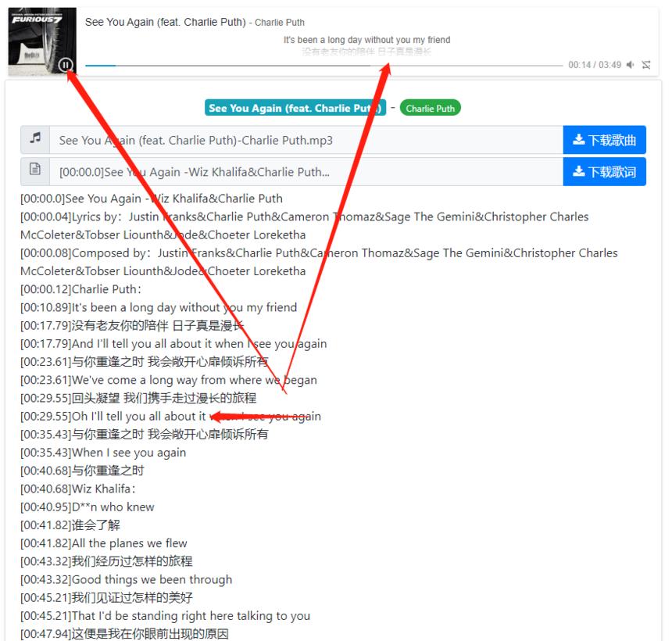This screenshot has width=672, height=641.
Task: Click lyric line [00:00.0]See You Again -Wiz Khalifa
Action: (152, 199)
